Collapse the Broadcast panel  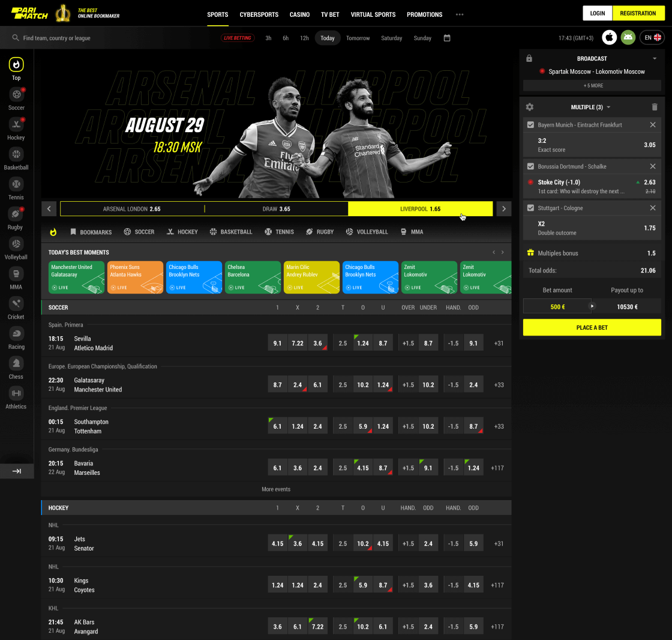coord(655,58)
